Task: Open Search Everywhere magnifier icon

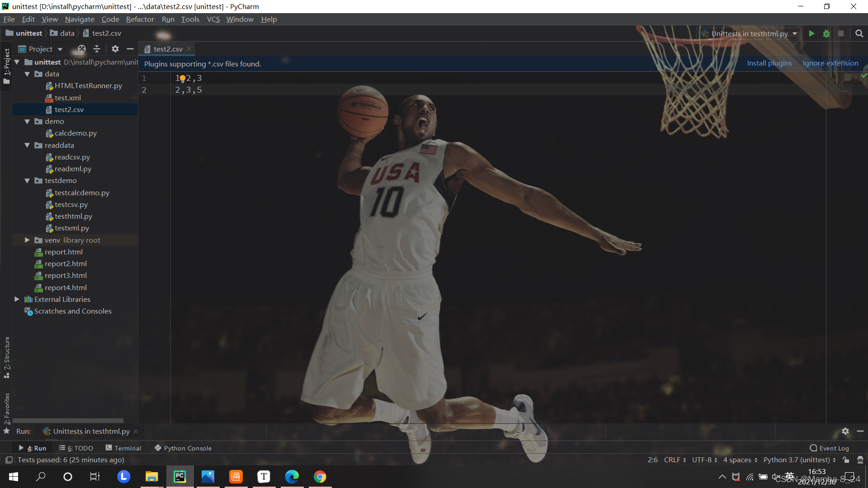Action: point(859,33)
